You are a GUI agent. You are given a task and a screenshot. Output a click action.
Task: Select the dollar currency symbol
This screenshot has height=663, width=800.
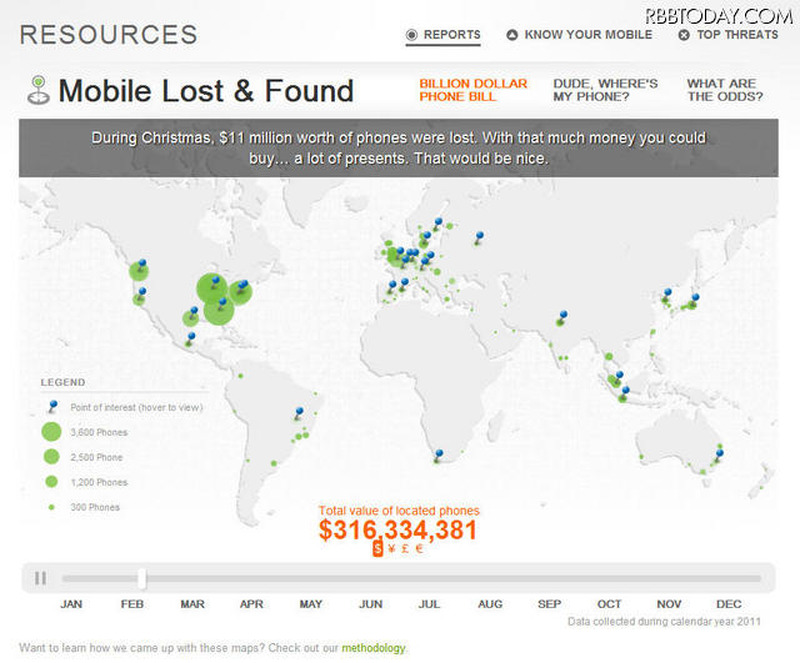point(377,548)
